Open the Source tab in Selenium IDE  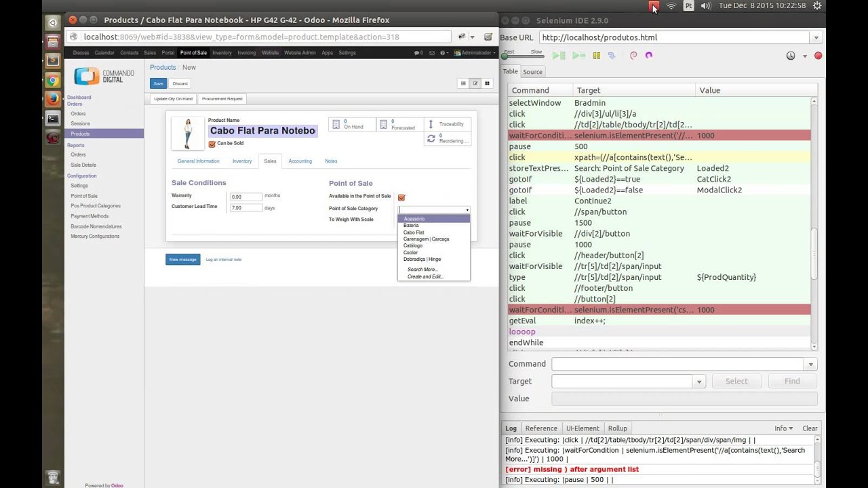click(532, 72)
